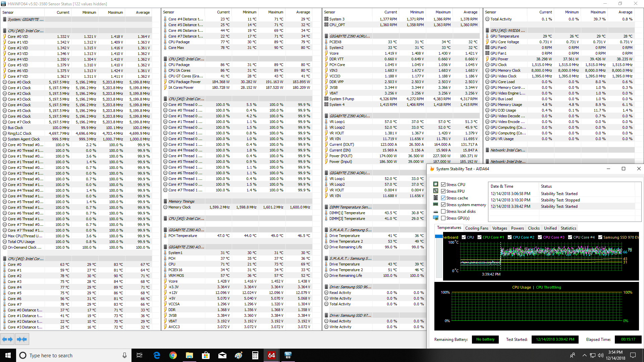Switch to HWiNFO via its taskbar icon
Image resolution: width=644 pixels, height=362 pixels.
[x=288, y=355]
